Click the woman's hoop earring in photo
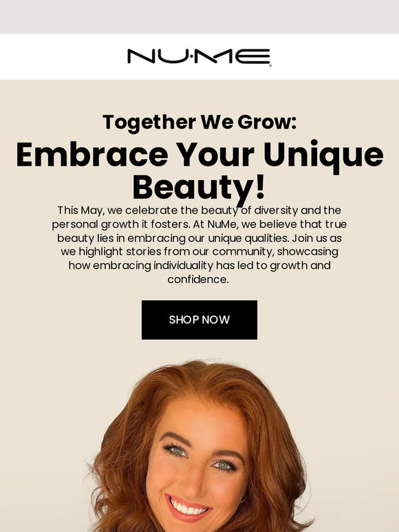The height and width of the screenshot is (532, 399). click(x=243, y=499)
